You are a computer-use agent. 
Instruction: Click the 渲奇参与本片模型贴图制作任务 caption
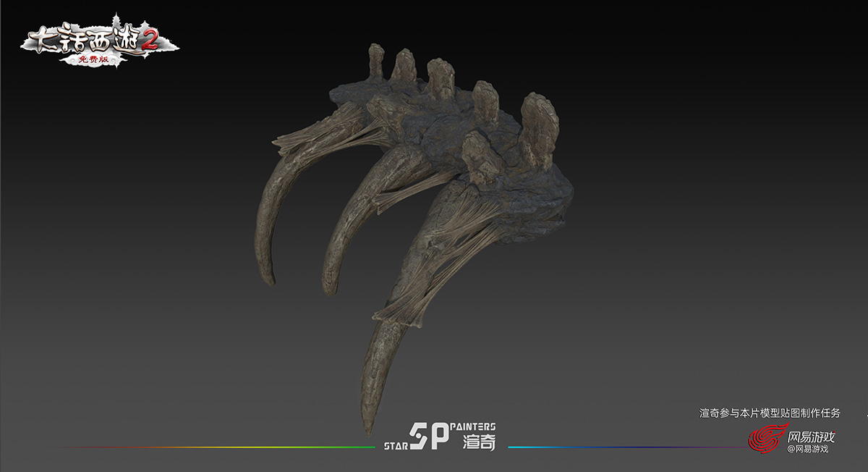tap(770, 413)
